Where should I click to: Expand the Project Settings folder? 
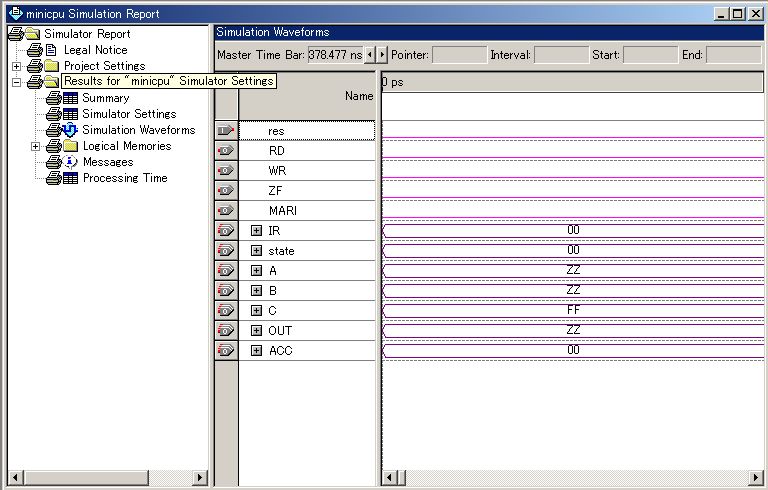tap(17, 66)
